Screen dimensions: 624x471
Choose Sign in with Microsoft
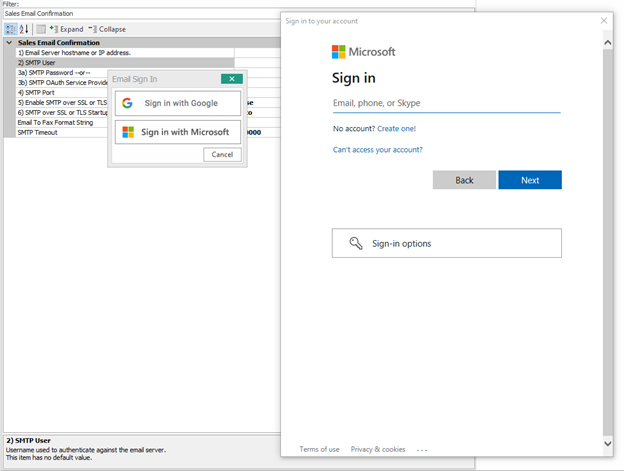tap(178, 132)
